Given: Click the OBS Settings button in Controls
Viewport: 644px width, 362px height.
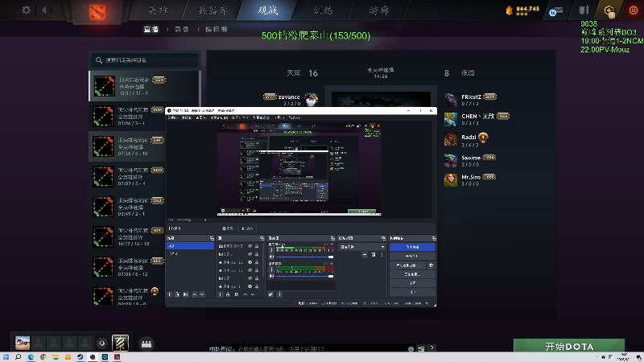Looking at the screenshot, I should click(412, 283).
